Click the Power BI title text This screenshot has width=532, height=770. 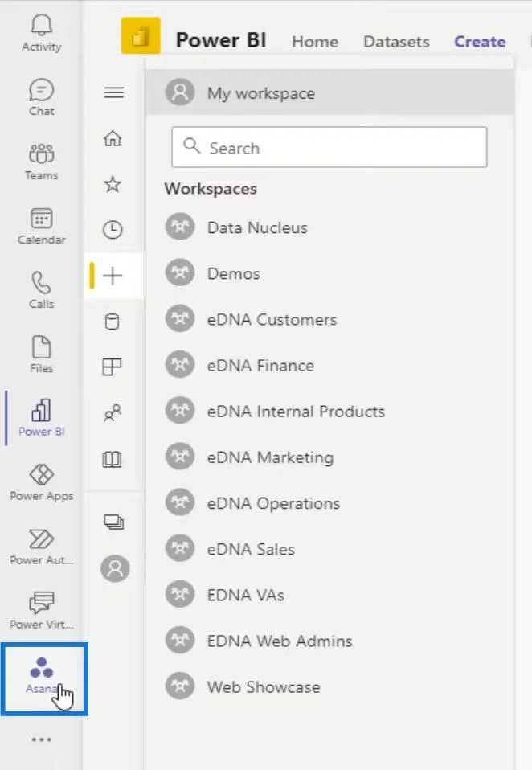point(221,39)
